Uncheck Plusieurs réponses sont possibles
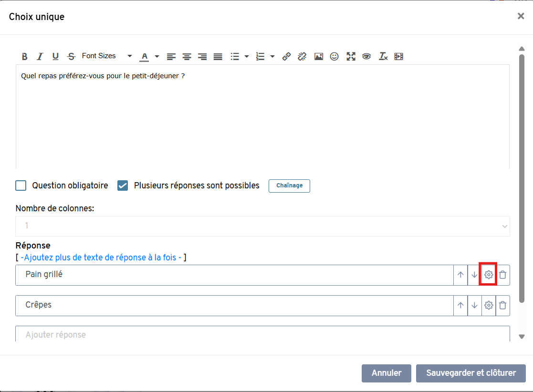Screen dimensions: 533x392 pos(123,186)
